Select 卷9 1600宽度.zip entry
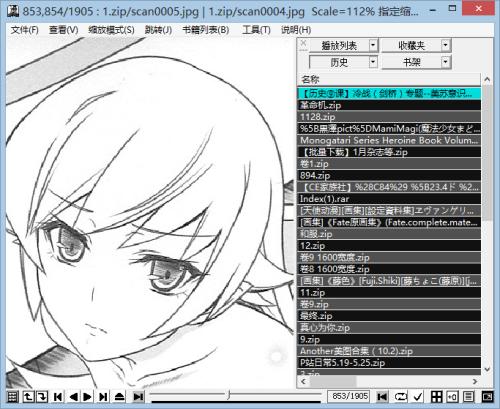Viewport: 500px width, 409px height. pyautogui.click(x=389, y=257)
